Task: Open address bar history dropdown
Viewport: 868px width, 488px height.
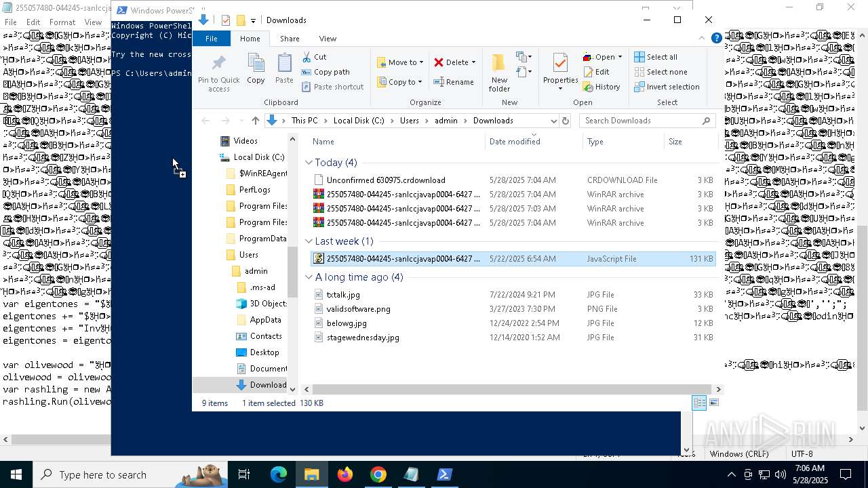Action: pyautogui.click(x=553, y=121)
